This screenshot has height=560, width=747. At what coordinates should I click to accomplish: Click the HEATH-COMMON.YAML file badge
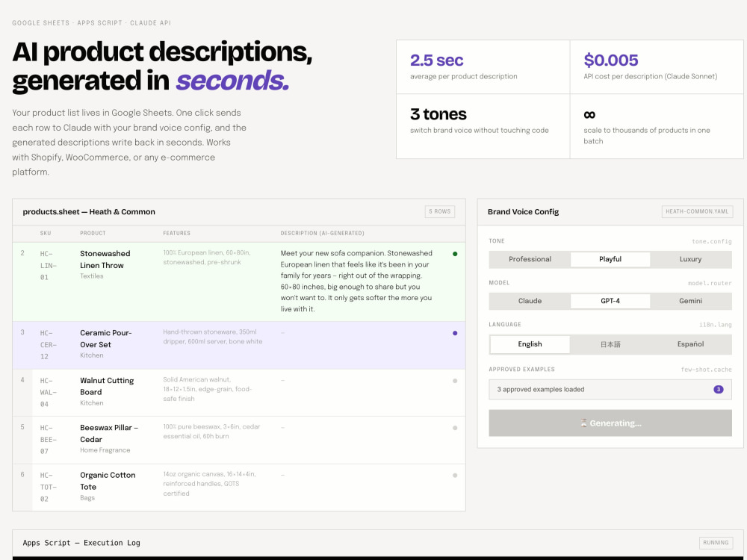[x=697, y=212]
